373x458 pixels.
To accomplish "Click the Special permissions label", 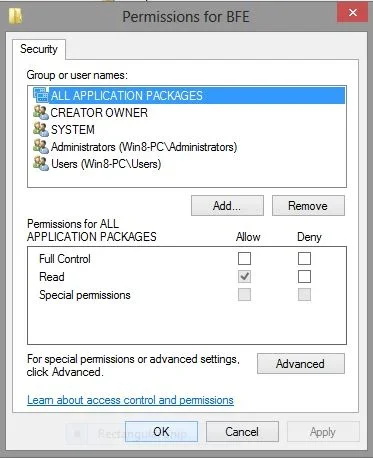I will [85, 295].
